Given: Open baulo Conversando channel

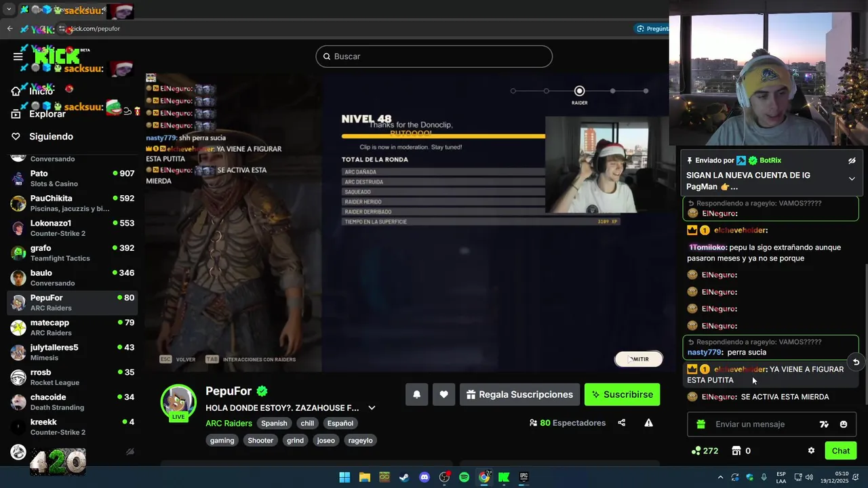Looking at the screenshot, I should click(x=72, y=278).
